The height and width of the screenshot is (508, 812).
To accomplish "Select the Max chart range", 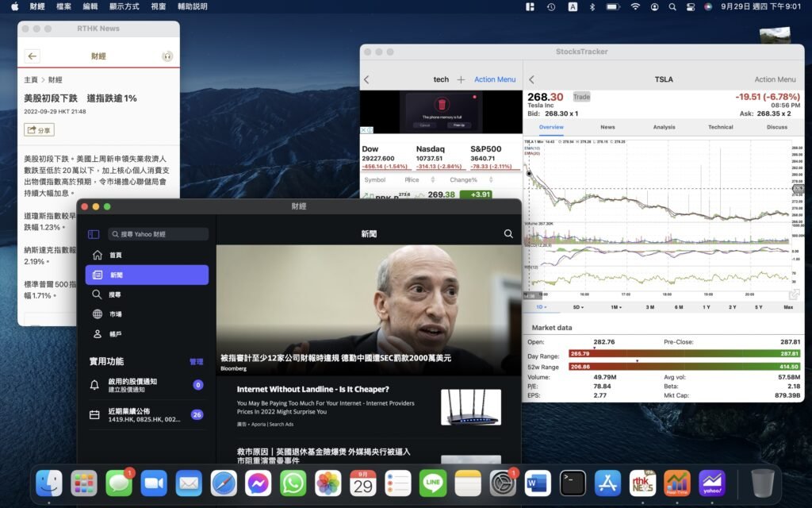I will pyautogui.click(x=788, y=307).
